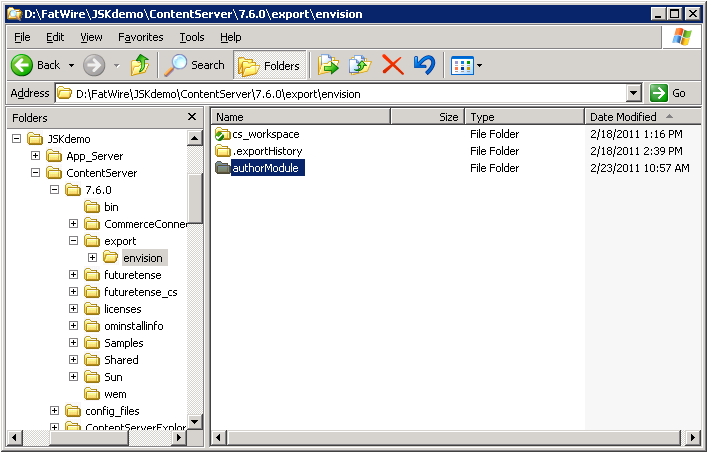Select the bin folder in tree
This screenshot has height=453, width=708.
coord(102,207)
